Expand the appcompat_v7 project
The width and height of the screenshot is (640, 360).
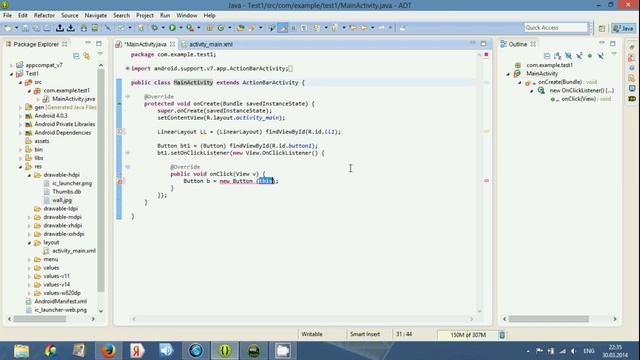click(11, 65)
